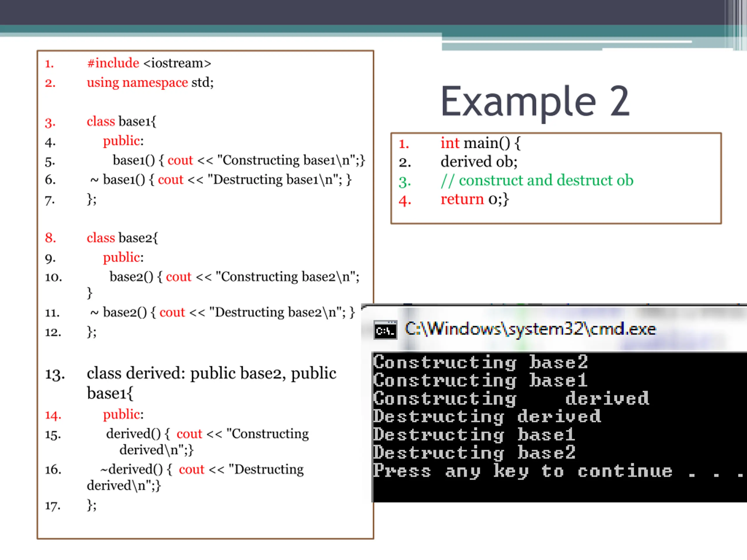747x560 pixels.
Task: Click the using namespace std line
Action: click(x=150, y=83)
